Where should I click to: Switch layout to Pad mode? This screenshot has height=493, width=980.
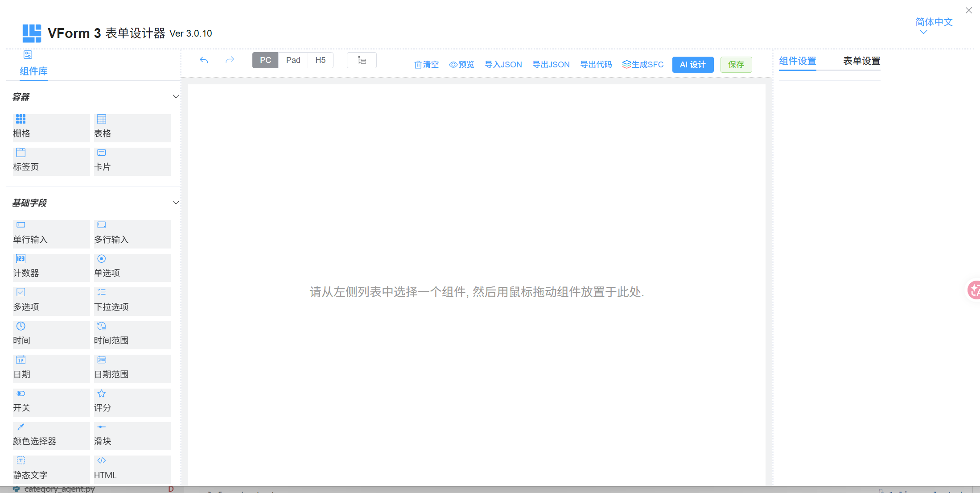pos(293,60)
